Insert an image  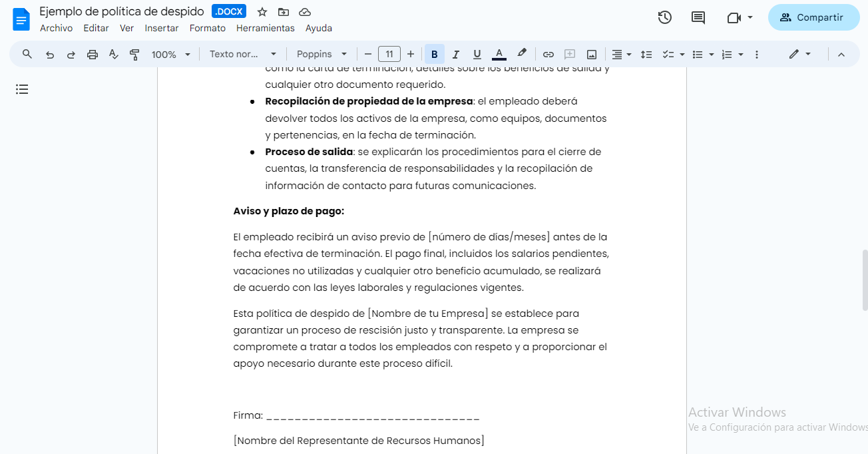[x=591, y=54]
